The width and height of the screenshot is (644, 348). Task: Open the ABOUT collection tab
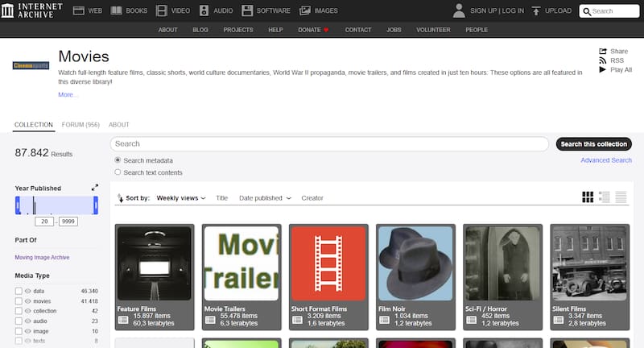tap(118, 125)
